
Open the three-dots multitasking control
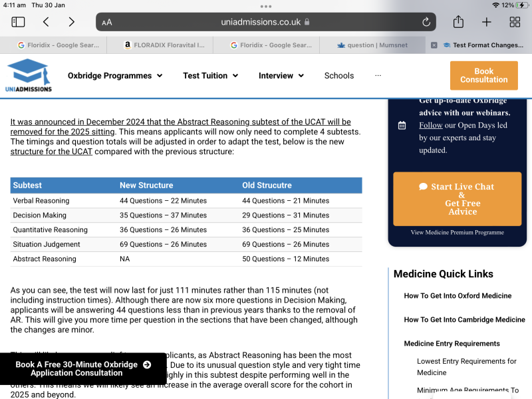point(266,6)
